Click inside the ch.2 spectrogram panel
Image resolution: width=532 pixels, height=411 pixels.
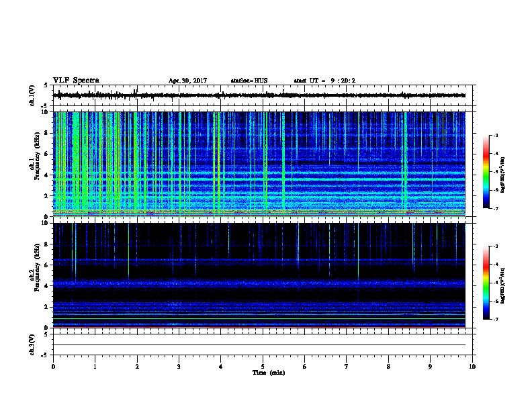tap(259, 275)
